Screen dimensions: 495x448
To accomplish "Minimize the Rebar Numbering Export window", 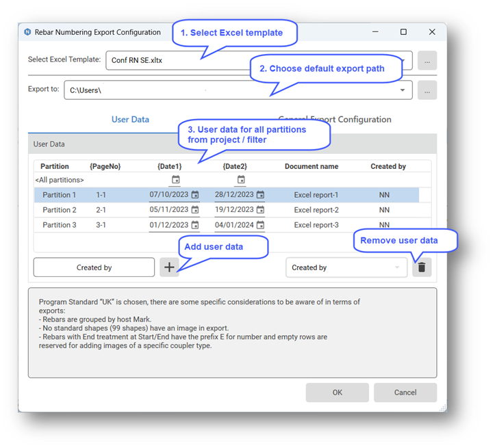I will [375, 32].
